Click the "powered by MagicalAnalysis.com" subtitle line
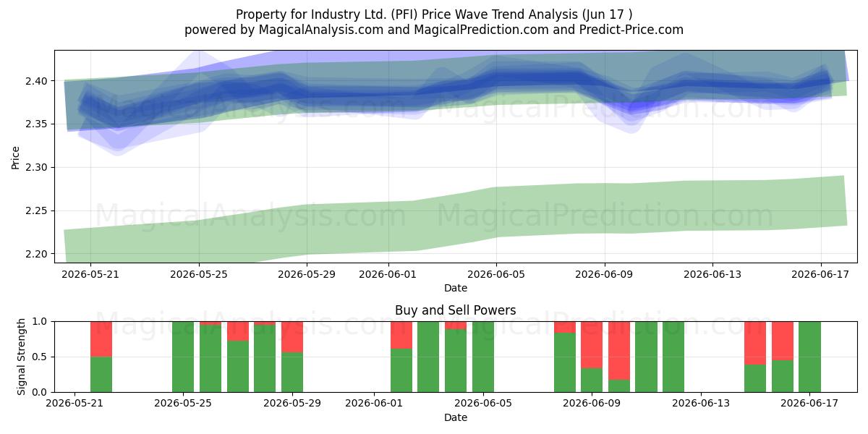Image resolution: width=868 pixels, height=434 pixels. [x=434, y=30]
